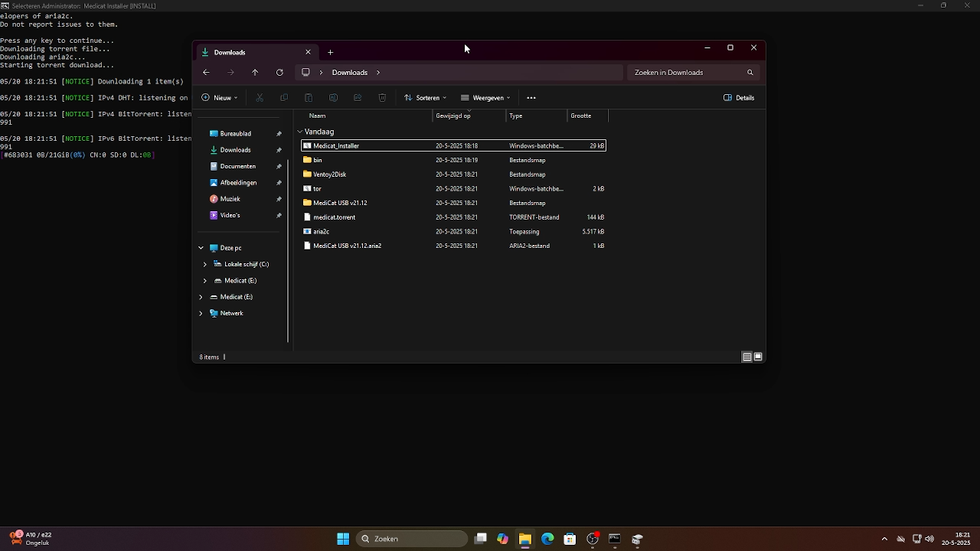The height and width of the screenshot is (551, 980).
Task: Click the Copy toolbar icon
Action: pos(284,98)
